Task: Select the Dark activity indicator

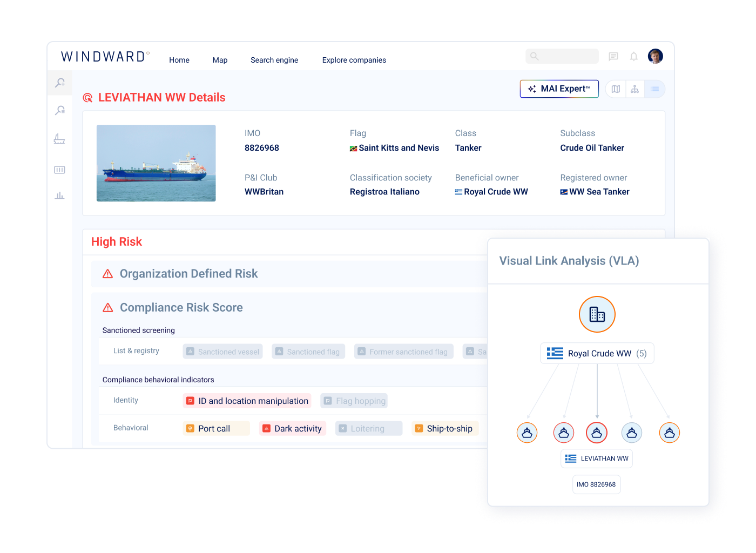Action: coord(293,428)
